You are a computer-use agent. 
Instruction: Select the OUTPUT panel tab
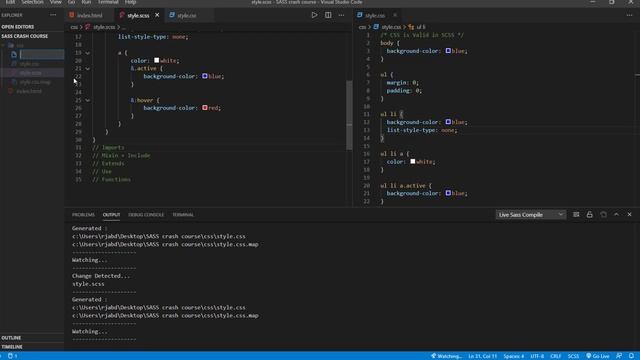click(x=111, y=215)
